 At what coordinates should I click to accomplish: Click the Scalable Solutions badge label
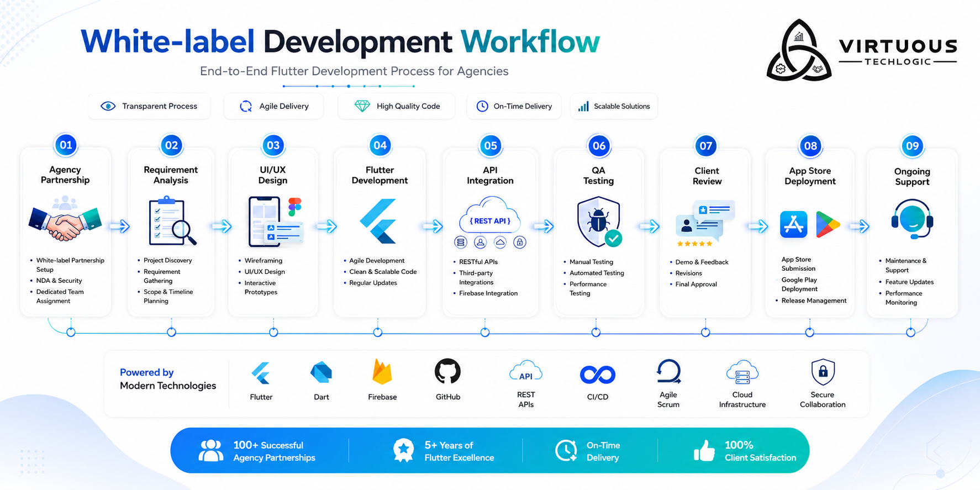(x=622, y=106)
